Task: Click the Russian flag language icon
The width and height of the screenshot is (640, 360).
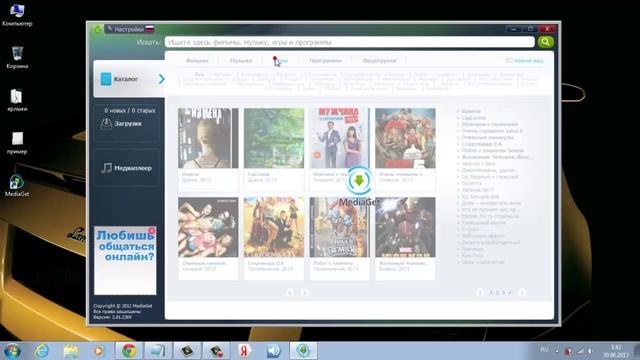Action: (x=150, y=29)
